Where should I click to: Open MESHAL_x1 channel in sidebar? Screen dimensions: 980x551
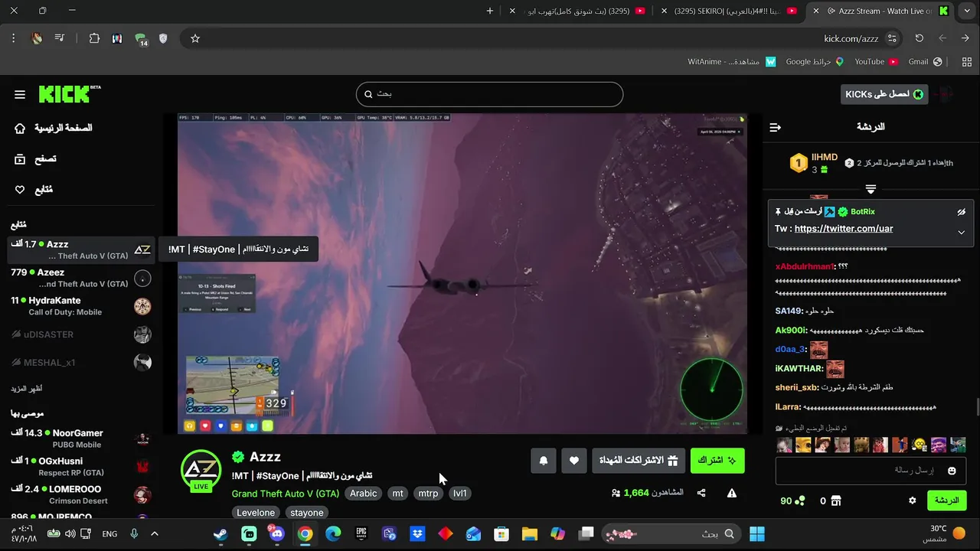coord(80,363)
